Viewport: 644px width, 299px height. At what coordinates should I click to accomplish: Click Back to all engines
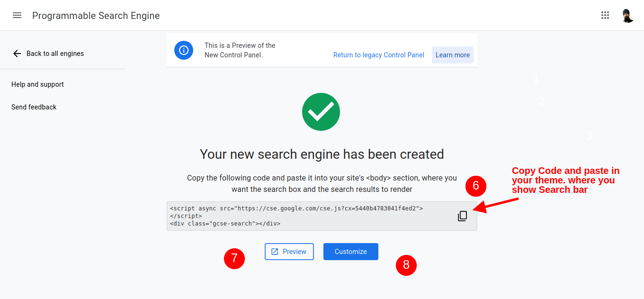[55, 54]
